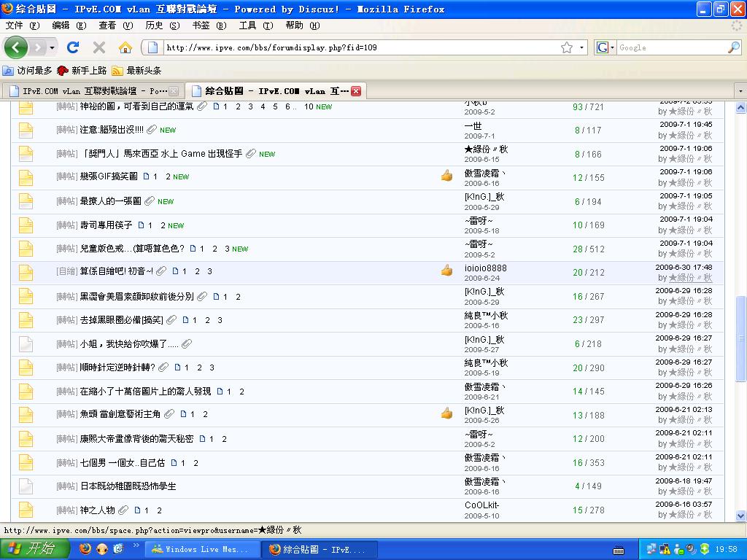Bookmark this page with the star icon
747x560 pixels.
567,47
